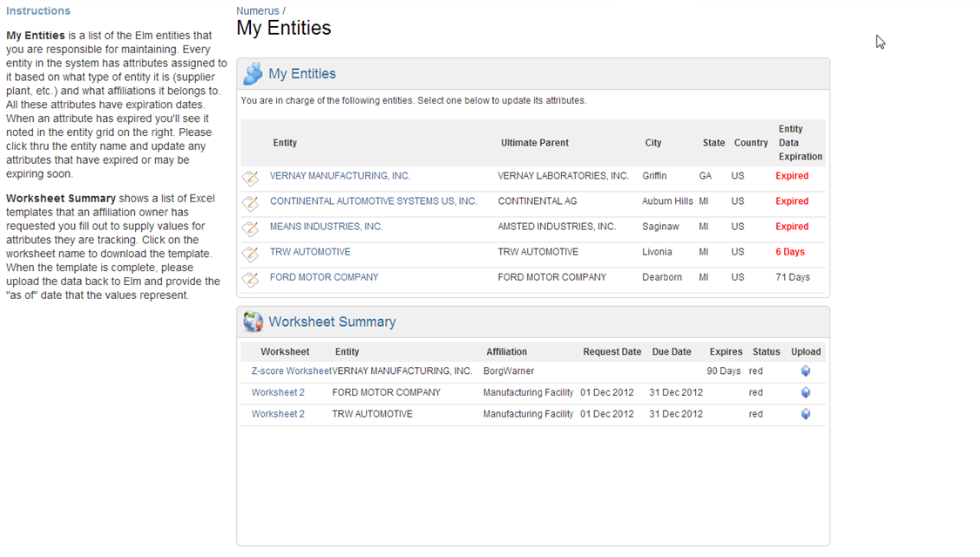Open the FORD MOTOR COMPANY entity link

[324, 276]
